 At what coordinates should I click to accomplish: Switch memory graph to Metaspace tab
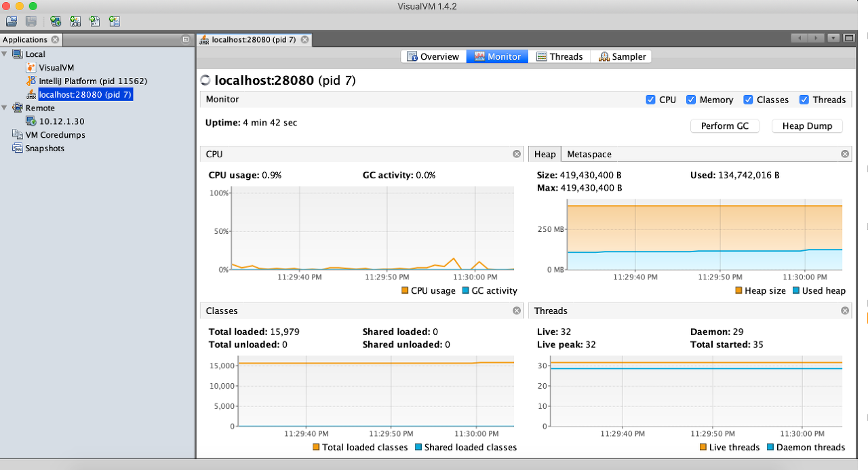tap(589, 154)
